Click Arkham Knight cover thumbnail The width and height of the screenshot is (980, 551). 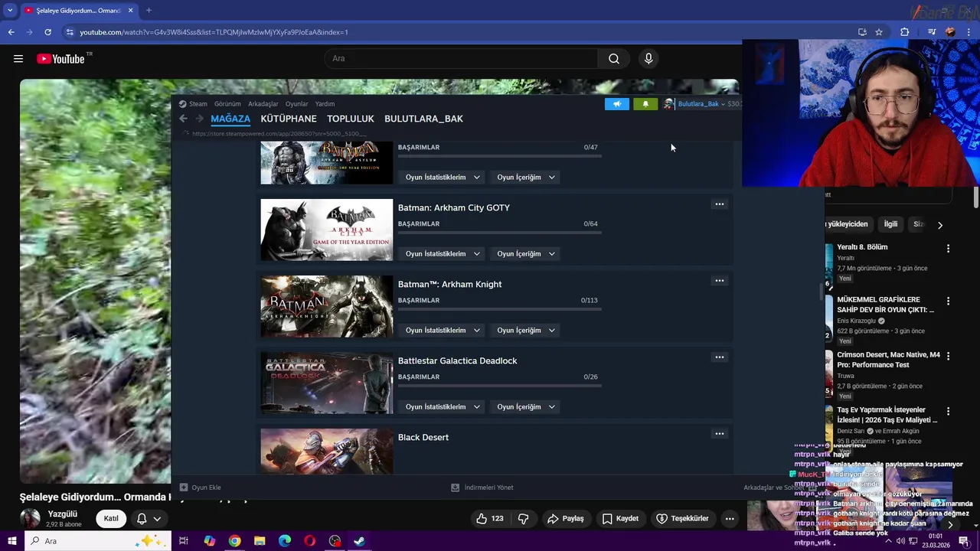pos(327,306)
